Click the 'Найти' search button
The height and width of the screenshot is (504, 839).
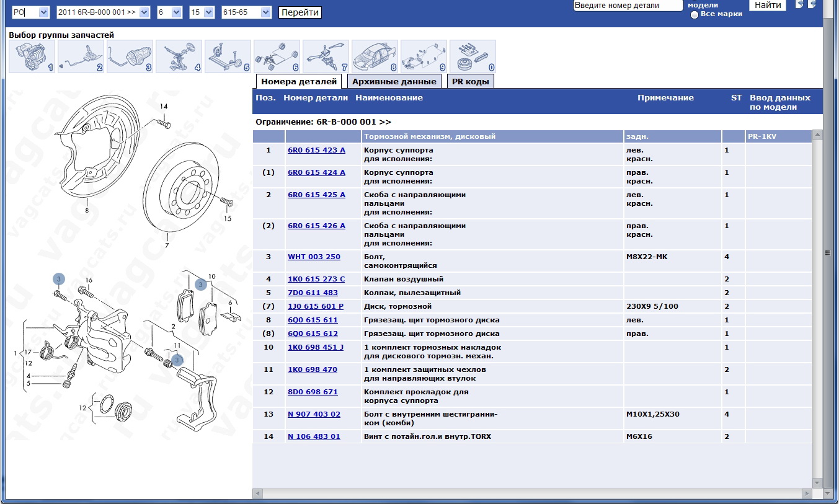(768, 6)
